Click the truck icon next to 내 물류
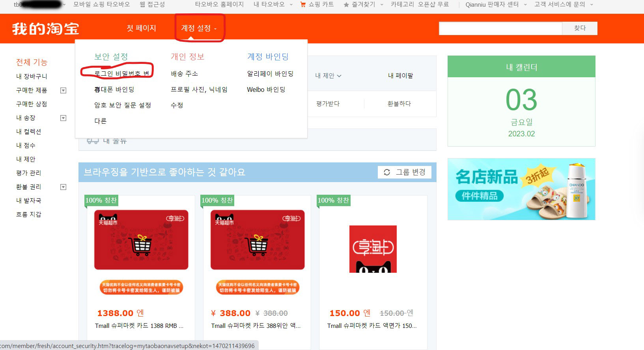The height and width of the screenshot is (350, 644). pos(93,141)
